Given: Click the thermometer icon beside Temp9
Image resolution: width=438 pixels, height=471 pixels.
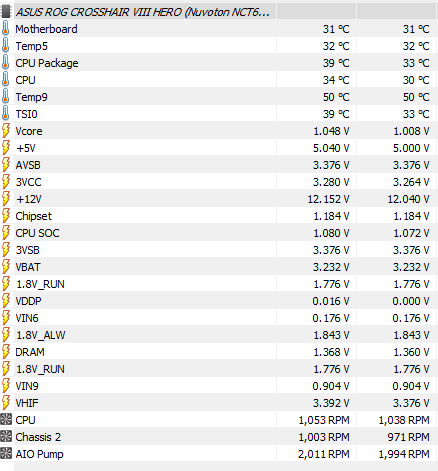Looking at the screenshot, I should point(6,96).
